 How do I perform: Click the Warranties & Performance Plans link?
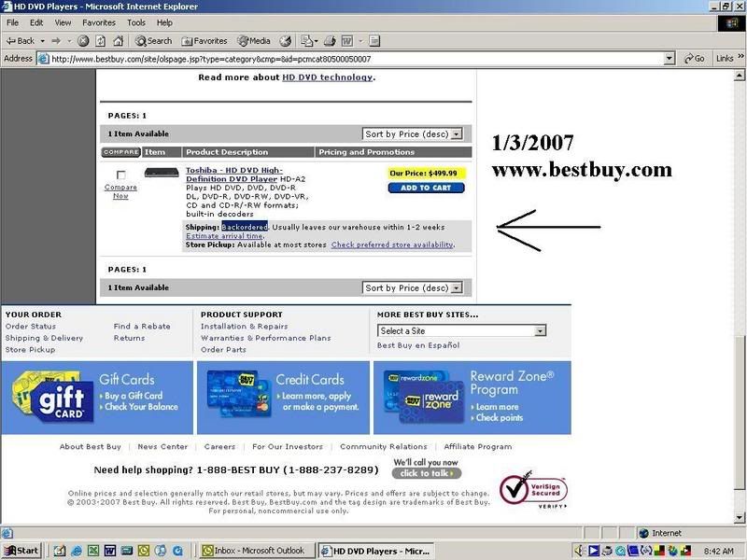[265, 338]
